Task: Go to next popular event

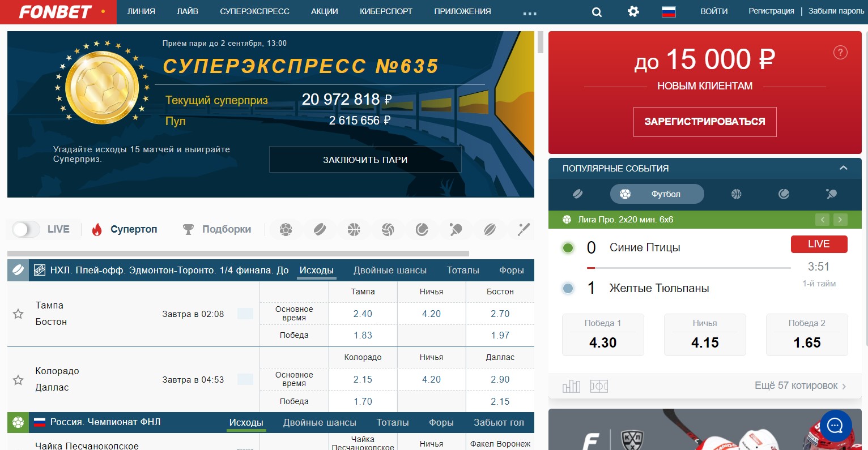Action: tap(840, 220)
